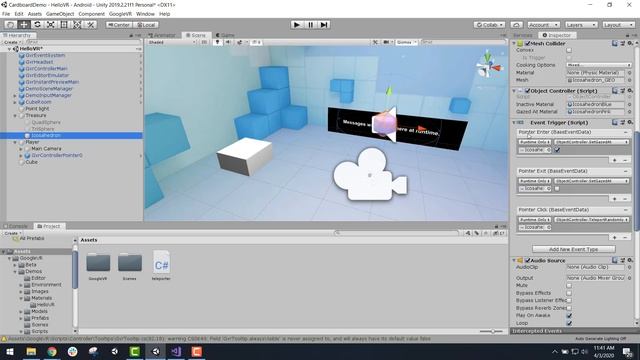Open Mesh Collider help reference icon

point(615,43)
